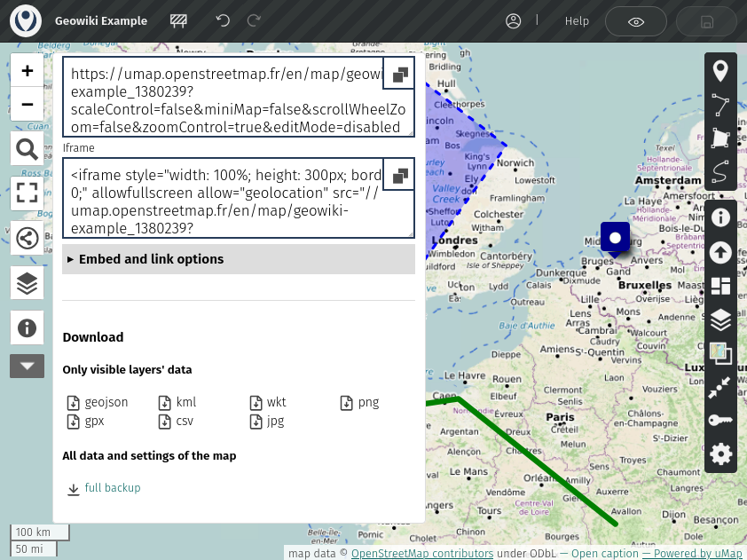Toggle fullscreen map view
Screen dimensions: 747x560
27,193
